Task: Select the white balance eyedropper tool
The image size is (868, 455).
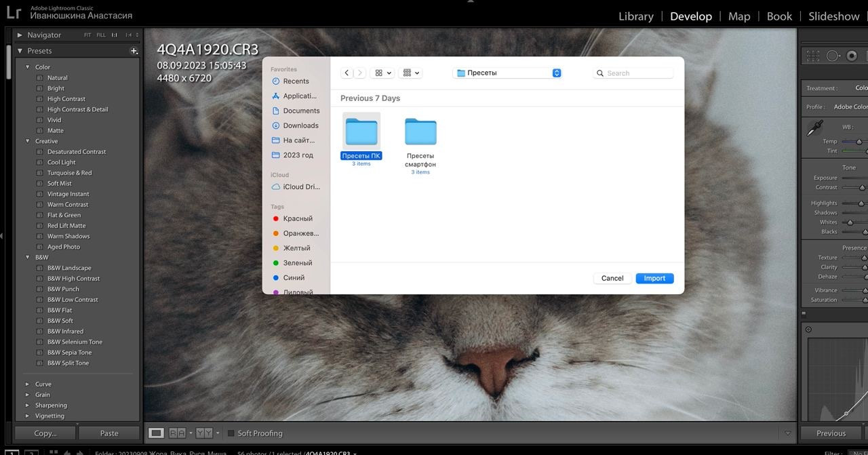Action: click(x=814, y=128)
